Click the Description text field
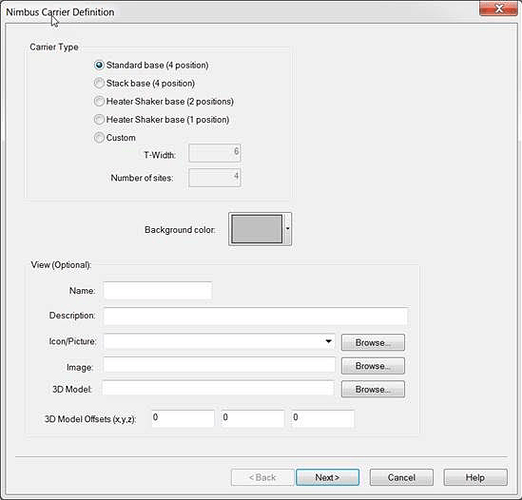Screen dimensions: 522x500 click(x=256, y=316)
